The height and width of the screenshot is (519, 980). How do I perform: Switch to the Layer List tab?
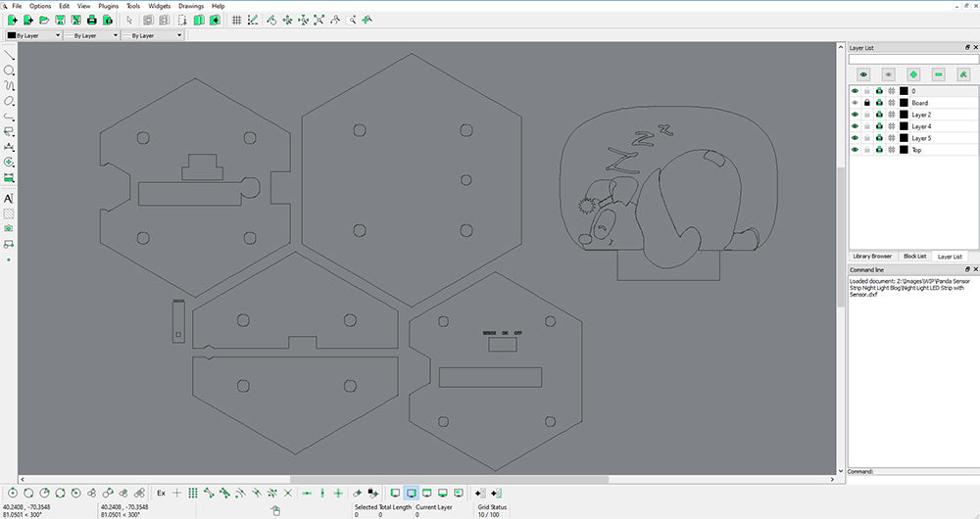point(950,257)
